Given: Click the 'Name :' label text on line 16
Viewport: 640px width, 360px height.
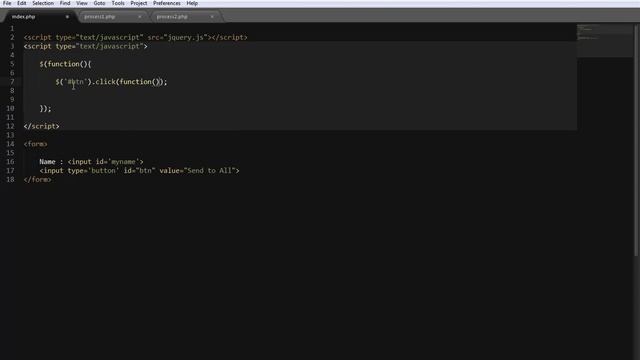Looking at the screenshot, I should tap(51, 162).
